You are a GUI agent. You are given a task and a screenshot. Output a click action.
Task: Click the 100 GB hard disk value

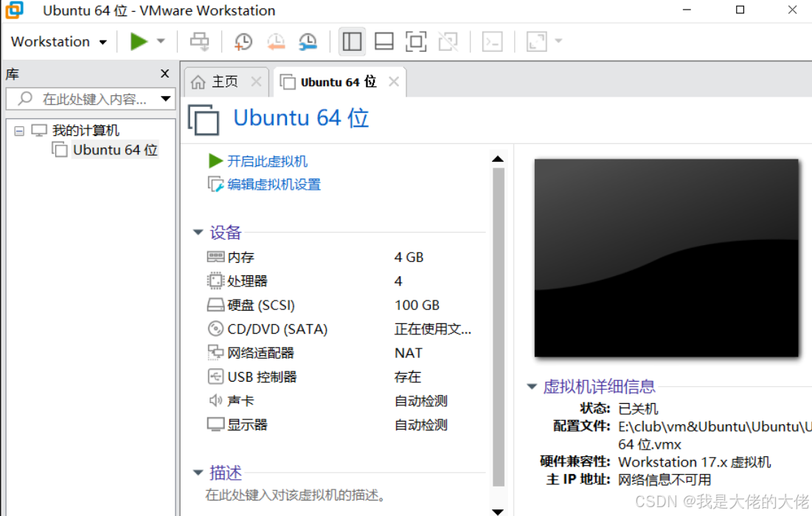click(417, 305)
